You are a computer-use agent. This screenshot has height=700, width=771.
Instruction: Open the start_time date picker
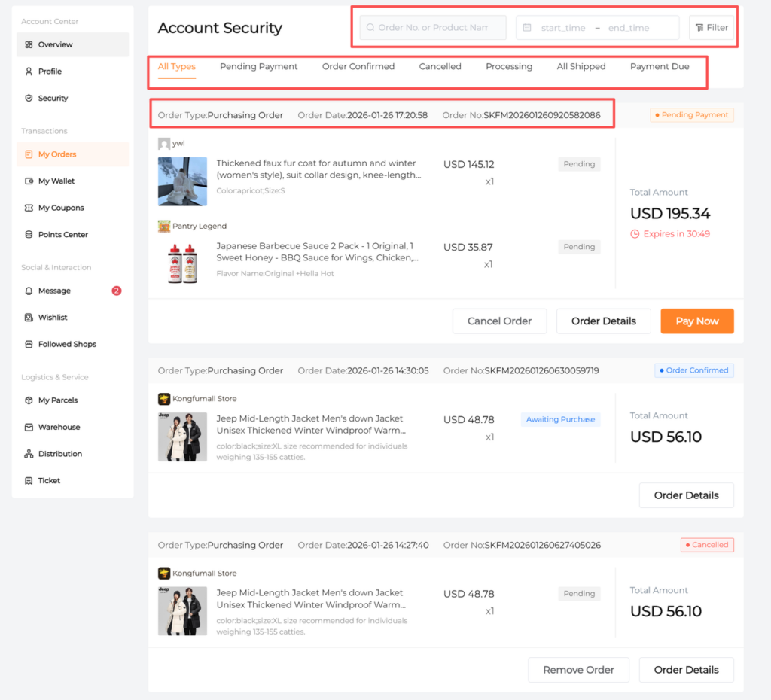pos(562,28)
